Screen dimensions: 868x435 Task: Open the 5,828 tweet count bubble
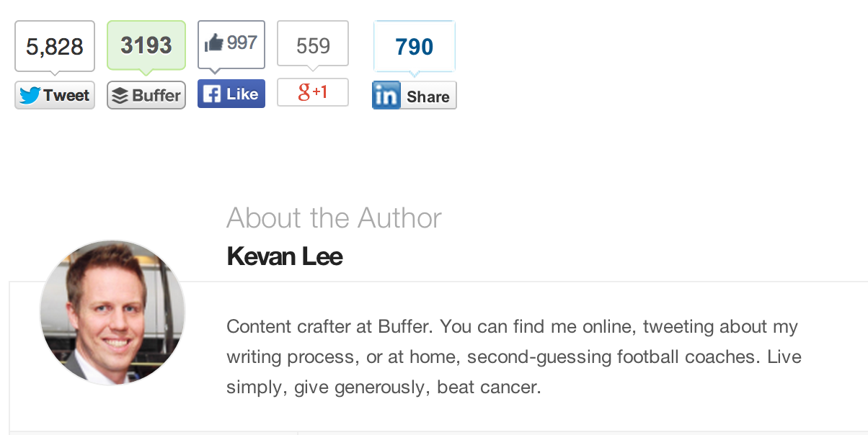(55, 46)
